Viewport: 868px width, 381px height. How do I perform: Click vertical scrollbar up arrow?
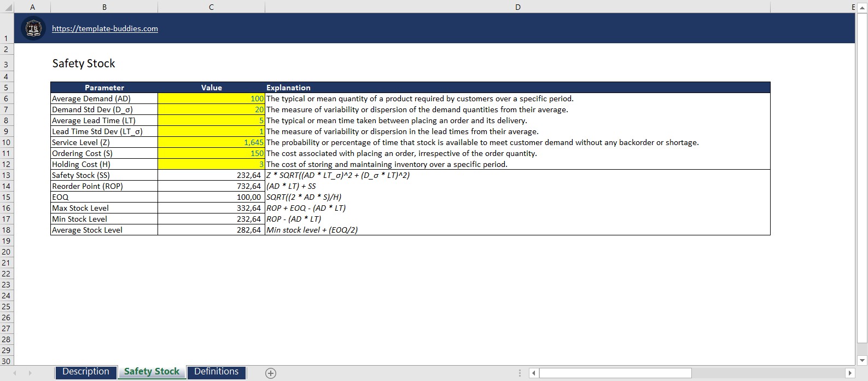(x=863, y=7)
